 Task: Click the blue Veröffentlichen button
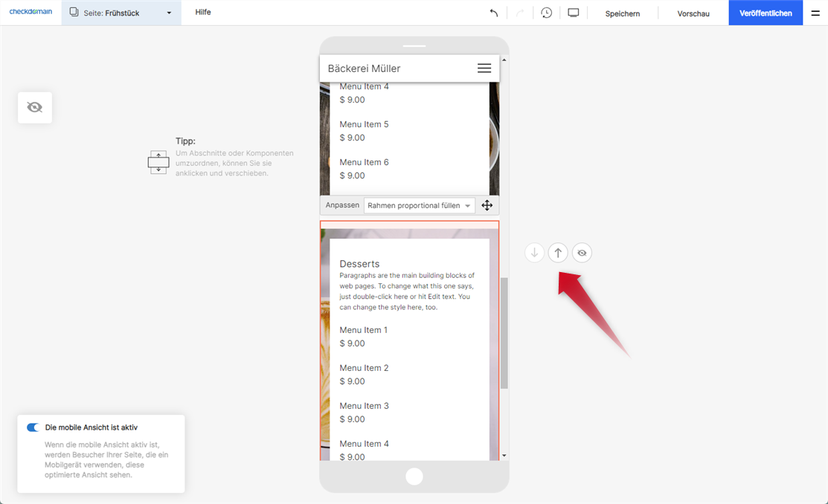click(x=766, y=13)
